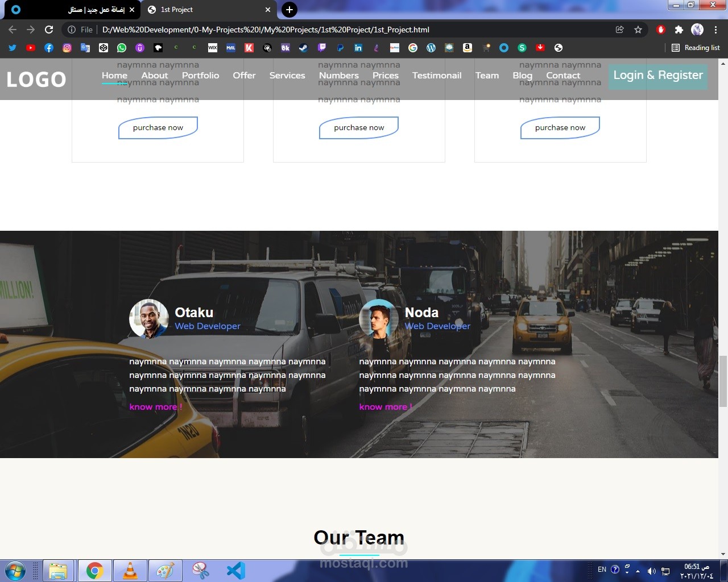Image resolution: width=728 pixels, height=582 pixels.
Task: Go to Services nav link
Action: 287,75
